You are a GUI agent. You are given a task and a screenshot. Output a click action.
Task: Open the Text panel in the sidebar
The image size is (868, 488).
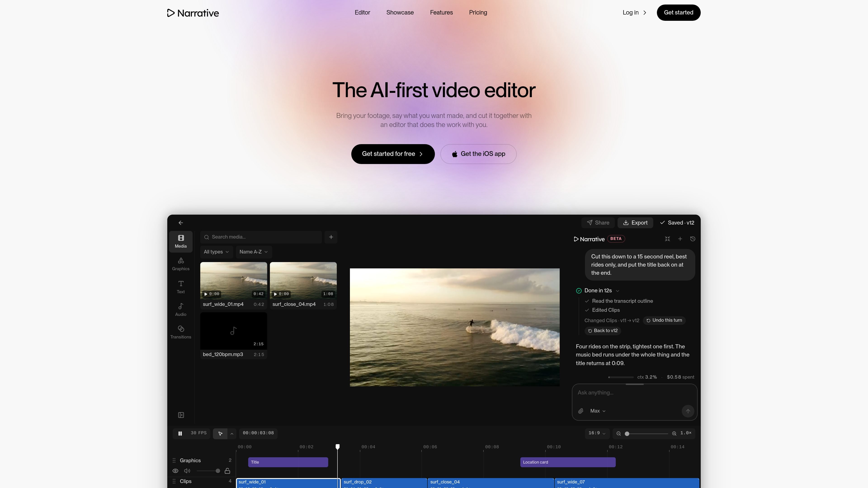[181, 287]
